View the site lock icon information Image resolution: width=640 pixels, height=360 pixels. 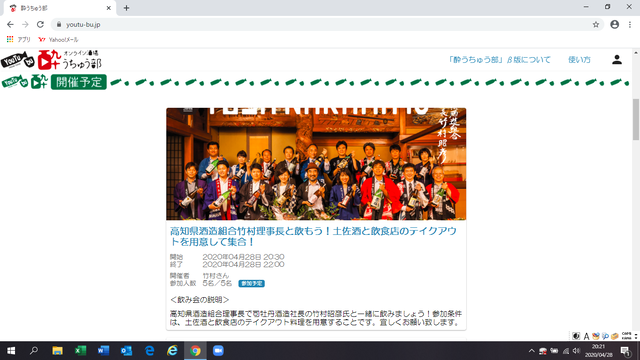click(x=59, y=24)
